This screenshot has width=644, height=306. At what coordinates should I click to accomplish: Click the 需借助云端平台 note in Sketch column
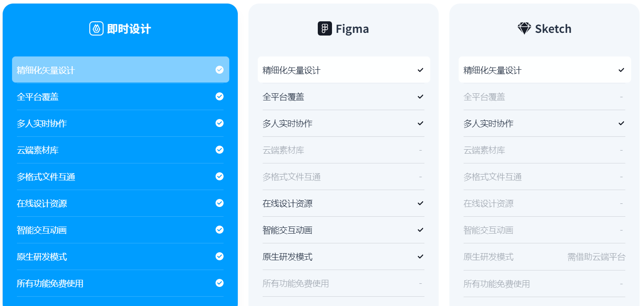pyautogui.click(x=596, y=257)
